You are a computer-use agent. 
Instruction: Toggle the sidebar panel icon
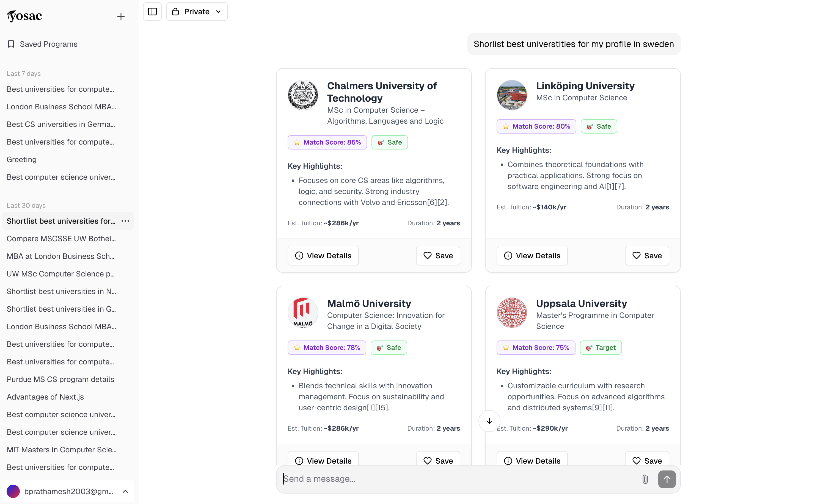[152, 12]
